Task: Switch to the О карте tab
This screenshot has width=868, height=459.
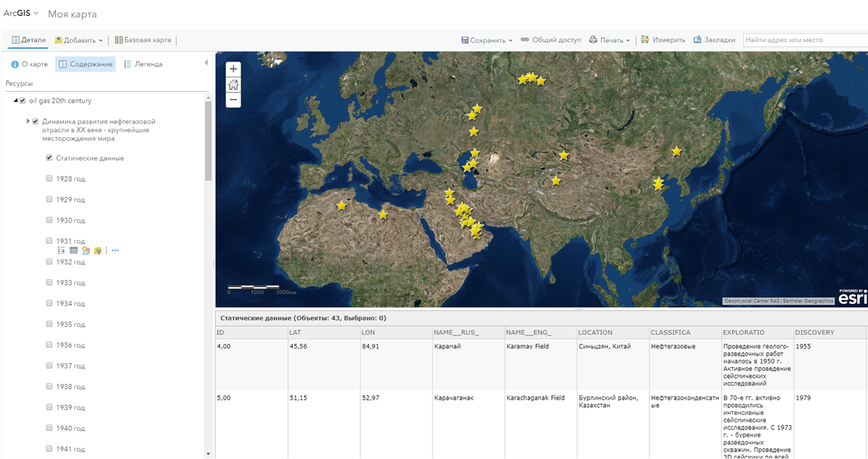Action: pos(30,64)
